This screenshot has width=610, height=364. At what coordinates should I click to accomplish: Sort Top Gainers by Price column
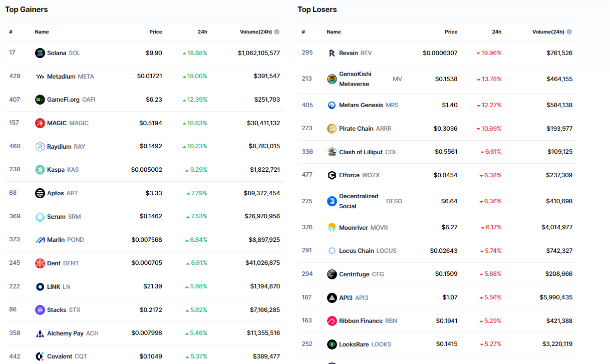click(x=156, y=32)
